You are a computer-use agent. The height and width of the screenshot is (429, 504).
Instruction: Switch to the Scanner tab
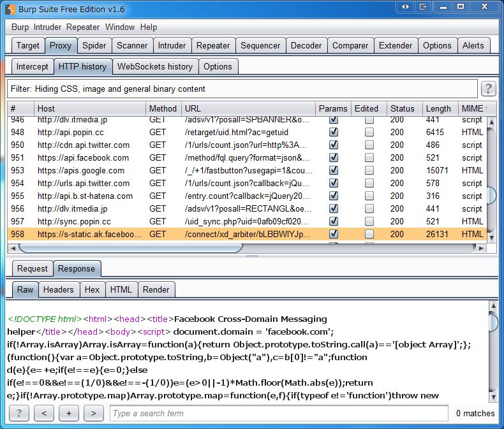(x=132, y=45)
